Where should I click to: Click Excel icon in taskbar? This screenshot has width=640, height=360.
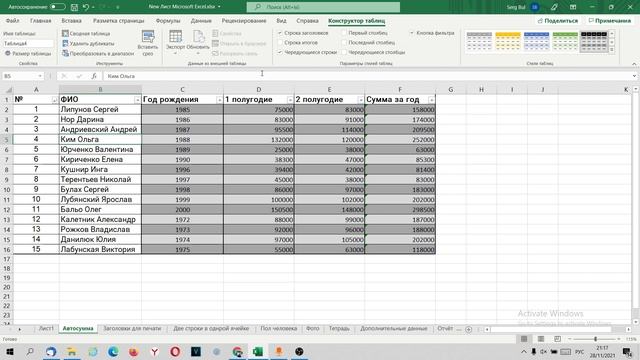[258, 351]
